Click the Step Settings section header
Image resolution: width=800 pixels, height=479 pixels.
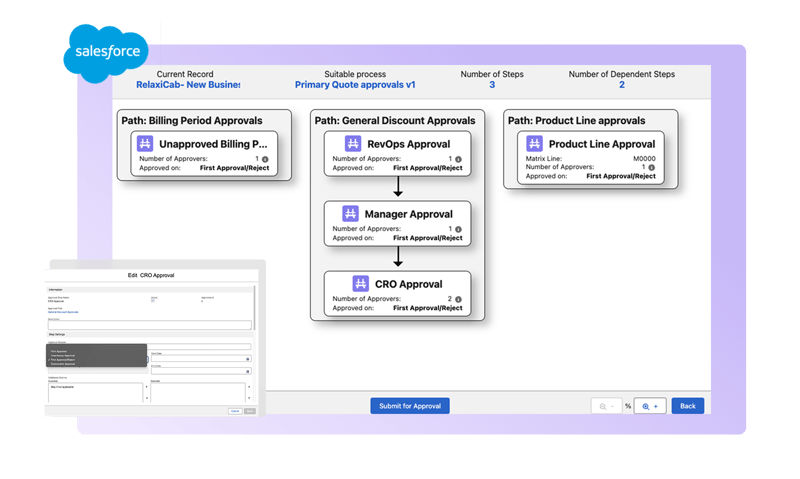pyautogui.click(x=149, y=334)
